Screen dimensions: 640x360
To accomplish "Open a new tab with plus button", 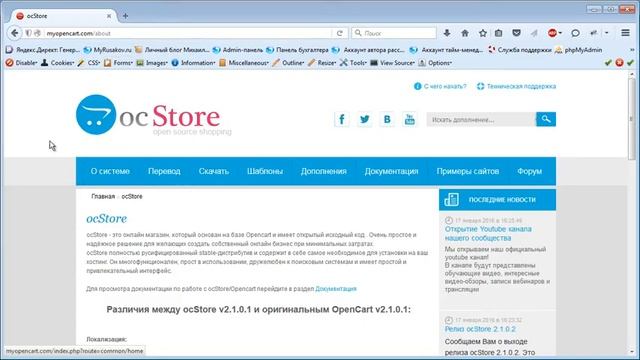I will 125,16.
